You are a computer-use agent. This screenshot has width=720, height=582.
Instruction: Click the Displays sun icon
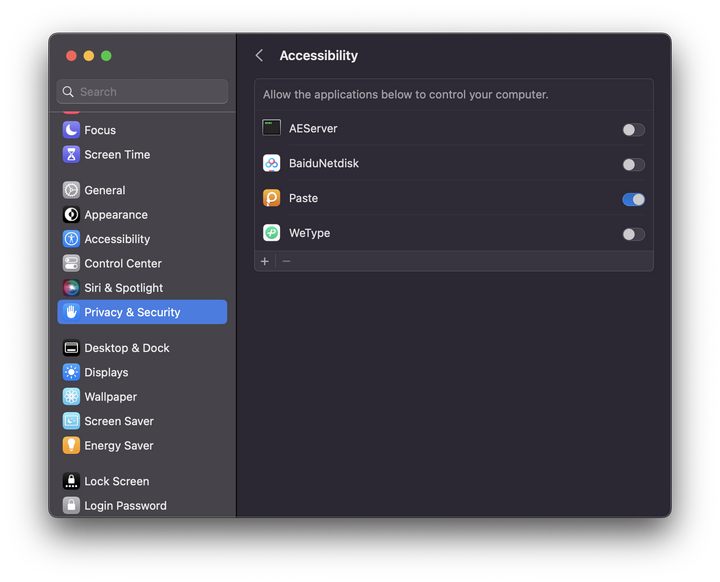pyautogui.click(x=71, y=372)
